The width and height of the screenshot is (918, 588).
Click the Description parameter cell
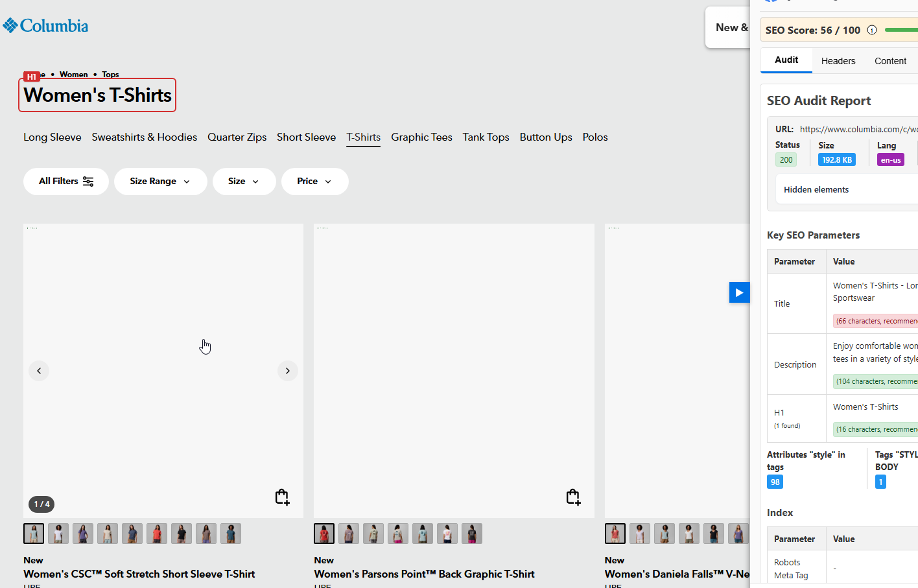795,364
